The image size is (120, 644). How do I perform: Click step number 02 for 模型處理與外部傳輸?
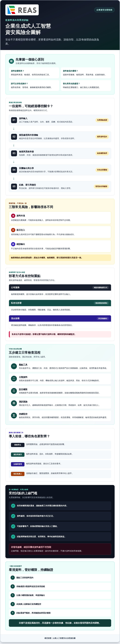[x=14, y=137]
